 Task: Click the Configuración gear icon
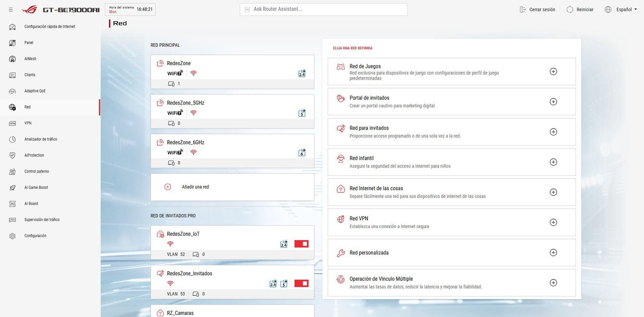[12, 236]
